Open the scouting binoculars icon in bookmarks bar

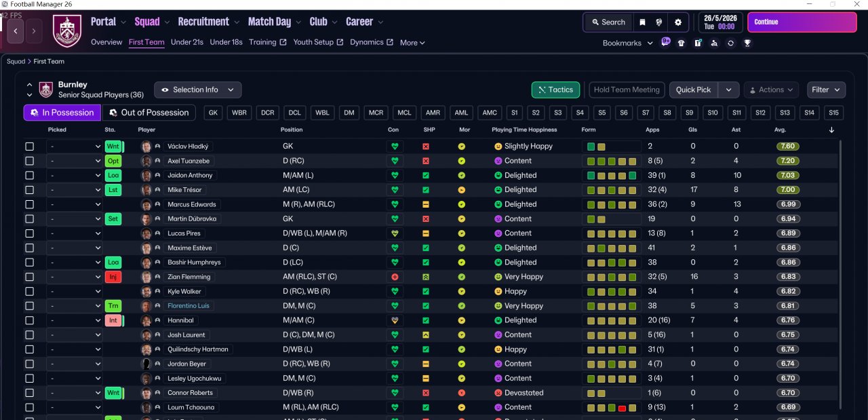tap(714, 43)
